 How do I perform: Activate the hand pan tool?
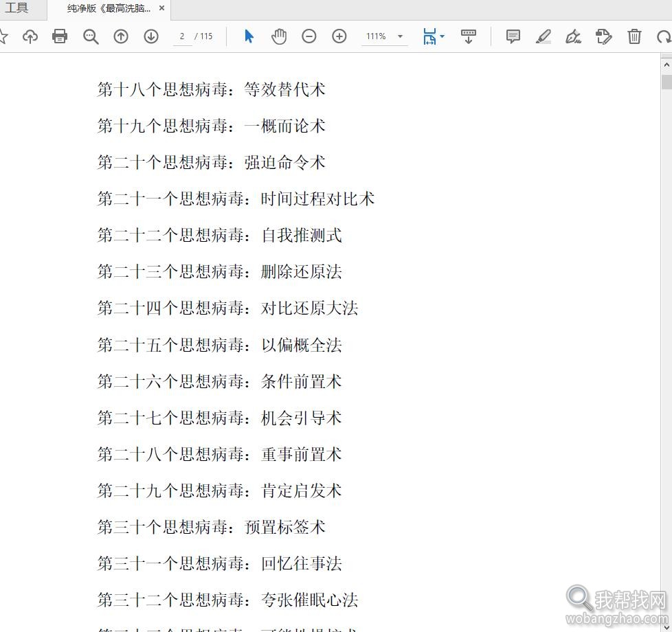pos(279,36)
